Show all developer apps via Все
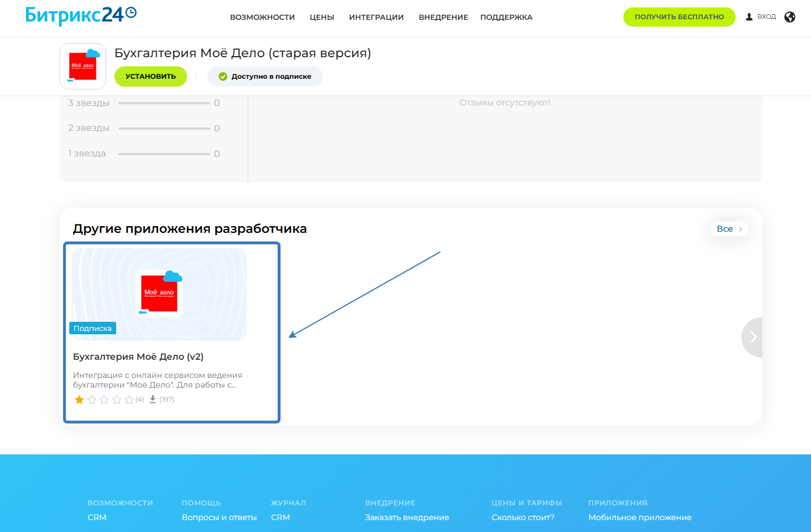The image size is (811, 532). [729, 229]
